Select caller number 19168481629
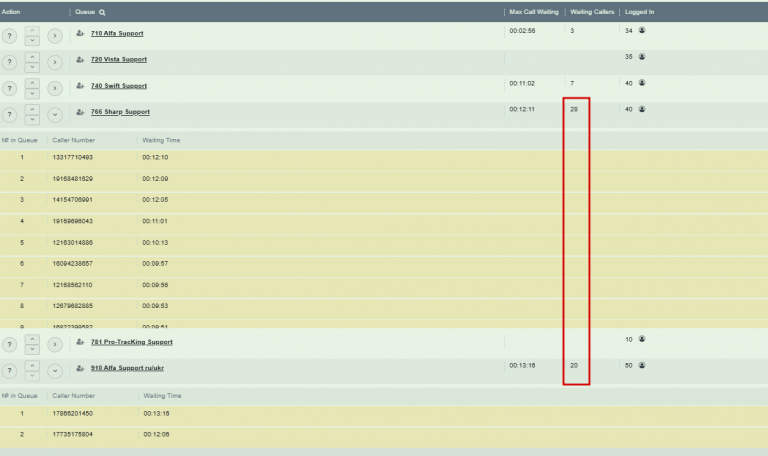Image resolution: width=768 pixels, height=456 pixels. pyautogui.click(x=72, y=179)
